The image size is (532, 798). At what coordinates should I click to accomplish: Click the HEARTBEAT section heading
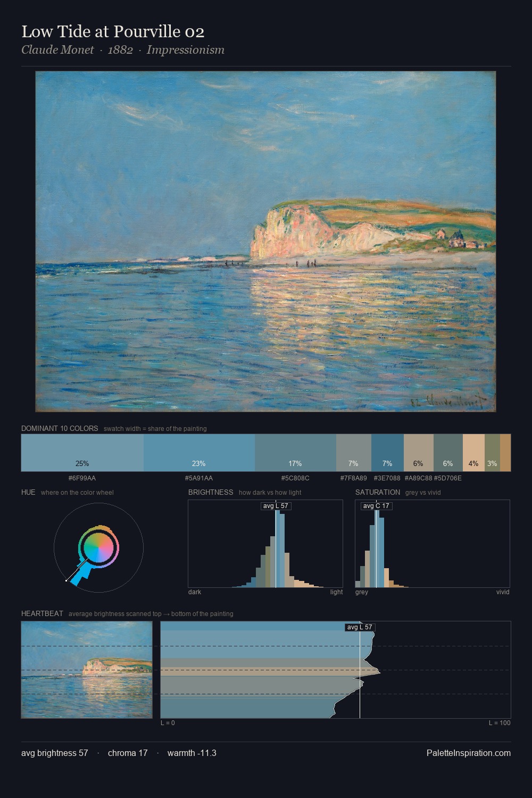point(42,613)
